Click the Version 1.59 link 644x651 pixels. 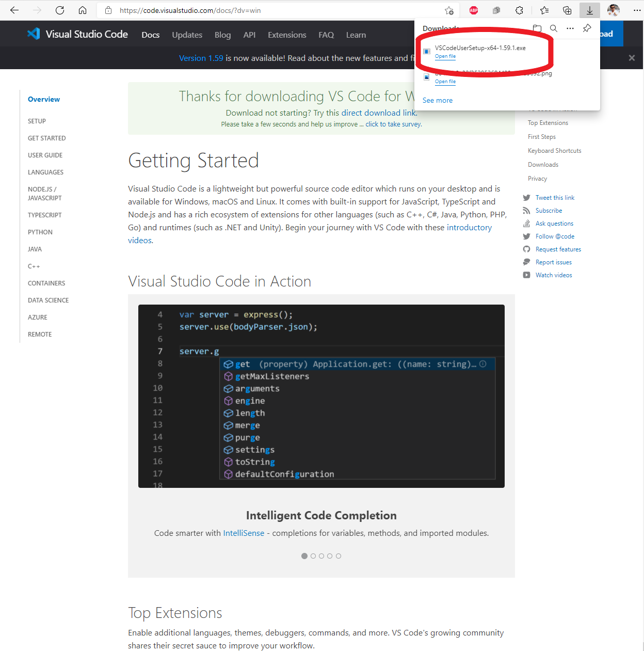click(201, 58)
